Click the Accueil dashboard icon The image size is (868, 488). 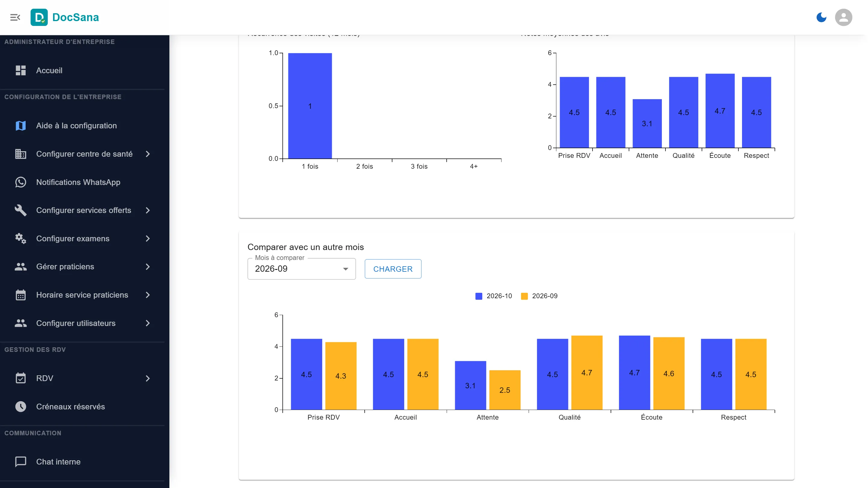point(20,70)
